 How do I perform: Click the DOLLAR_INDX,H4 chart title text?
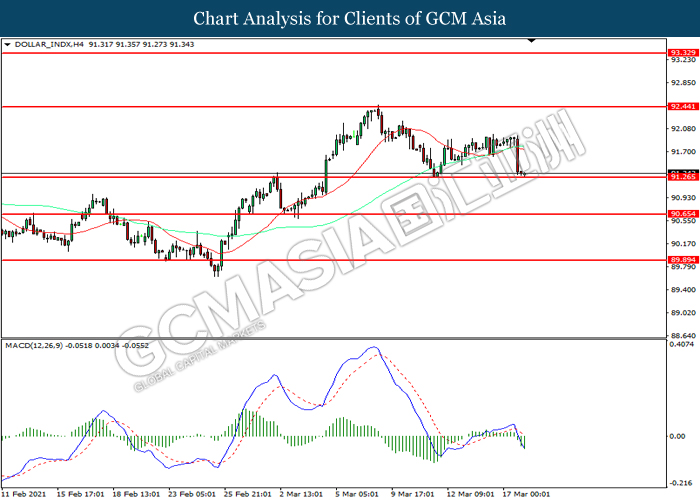click(x=49, y=45)
